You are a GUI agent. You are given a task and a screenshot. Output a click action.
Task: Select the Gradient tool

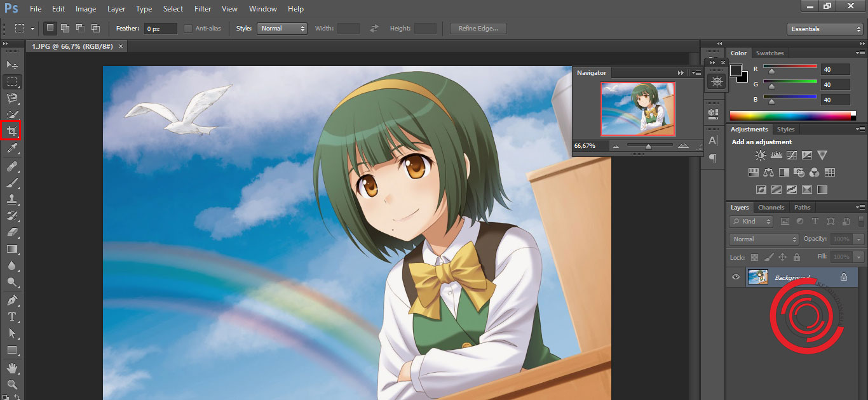11,249
